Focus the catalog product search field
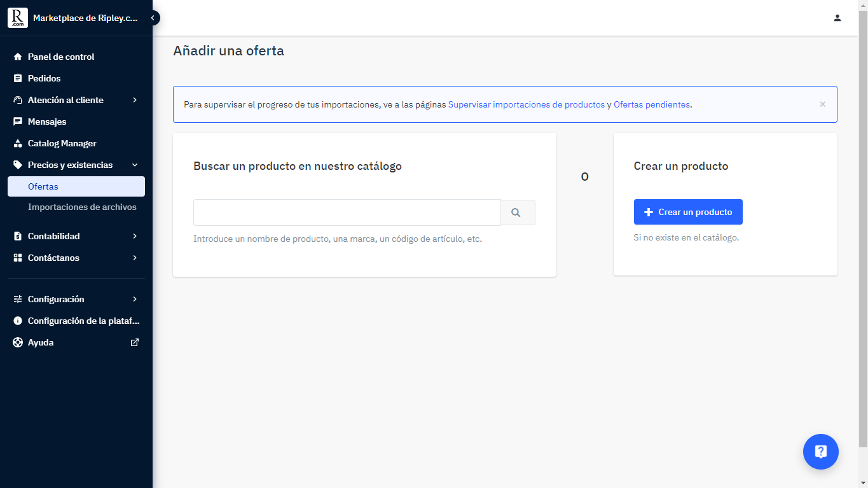 point(347,213)
